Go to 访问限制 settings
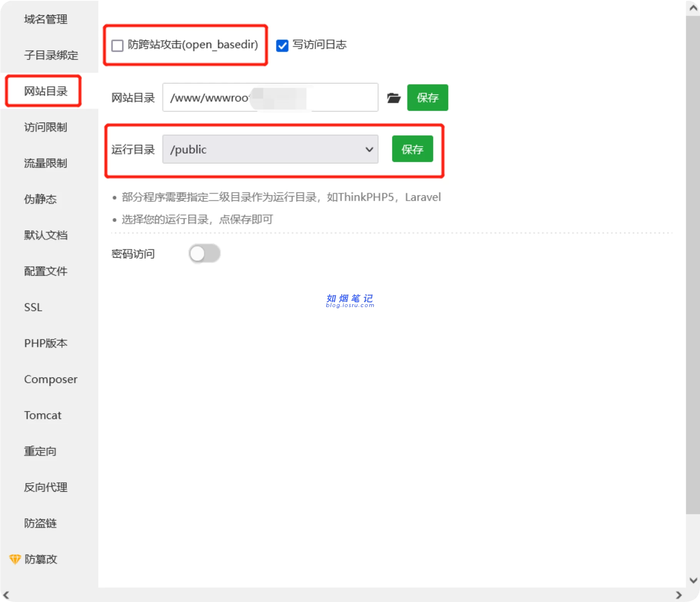The height and width of the screenshot is (602, 700). [x=46, y=127]
